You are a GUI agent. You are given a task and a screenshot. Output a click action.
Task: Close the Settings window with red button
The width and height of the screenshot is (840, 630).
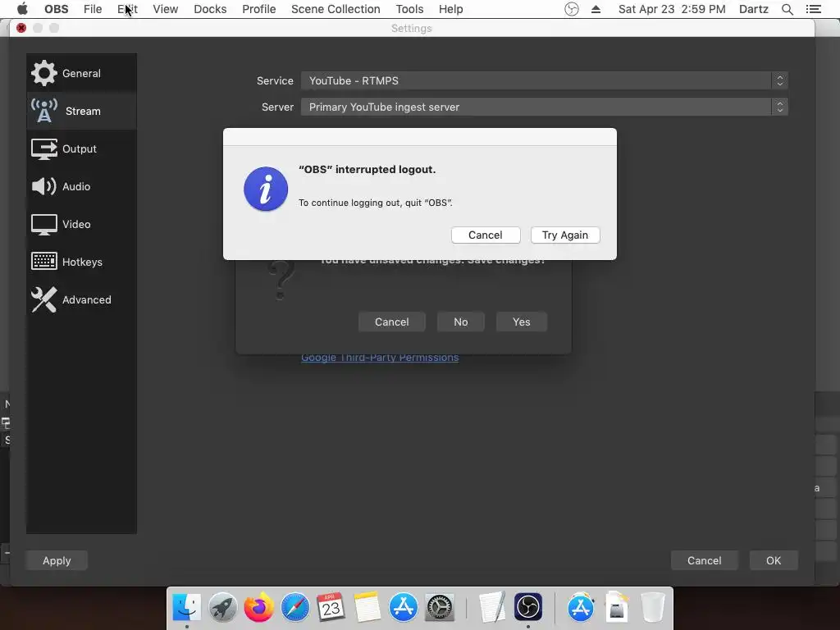click(x=21, y=28)
